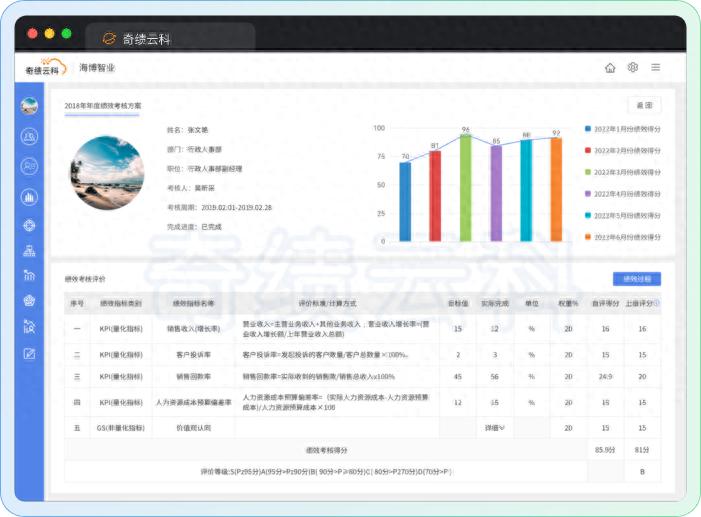Click the 85.9分 self-evaluation total

tap(605, 450)
